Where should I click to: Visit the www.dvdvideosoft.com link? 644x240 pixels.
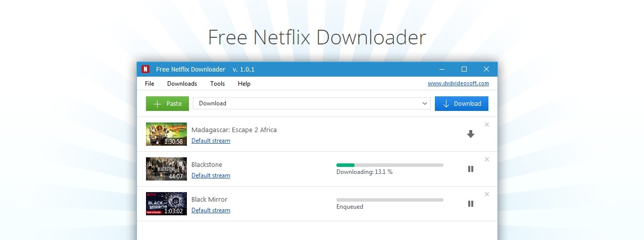coord(458,83)
